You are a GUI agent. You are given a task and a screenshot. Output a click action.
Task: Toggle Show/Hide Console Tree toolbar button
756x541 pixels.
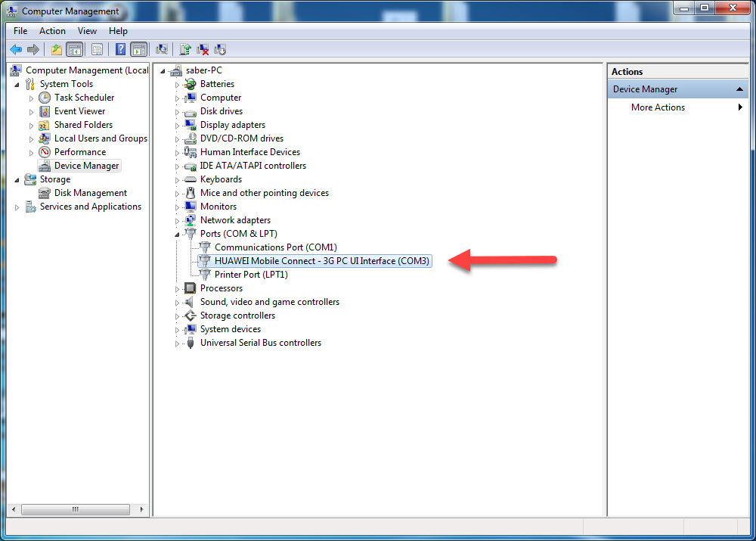pos(74,49)
